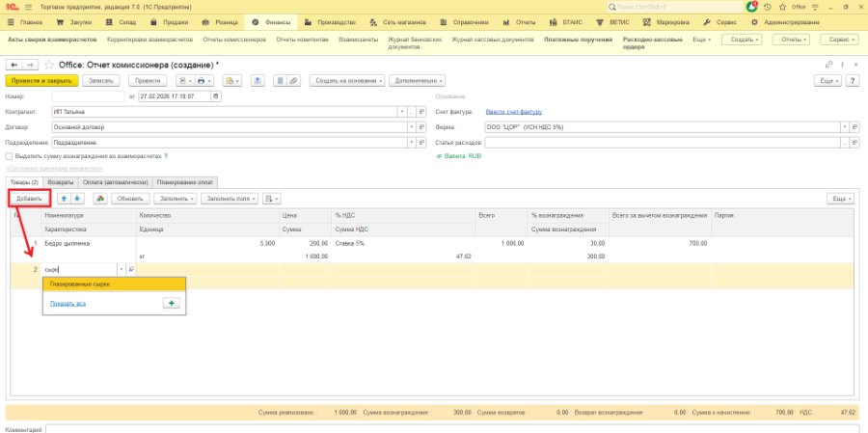Open the Продажи section
The height and width of the screenshot is (433, 868).
tap(170, 23)
